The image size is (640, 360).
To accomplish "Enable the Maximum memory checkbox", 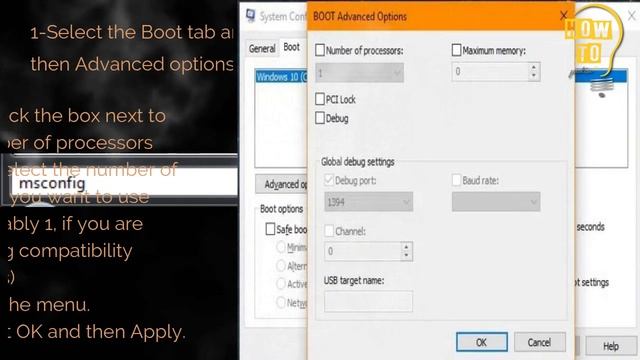I will (456, 50).
